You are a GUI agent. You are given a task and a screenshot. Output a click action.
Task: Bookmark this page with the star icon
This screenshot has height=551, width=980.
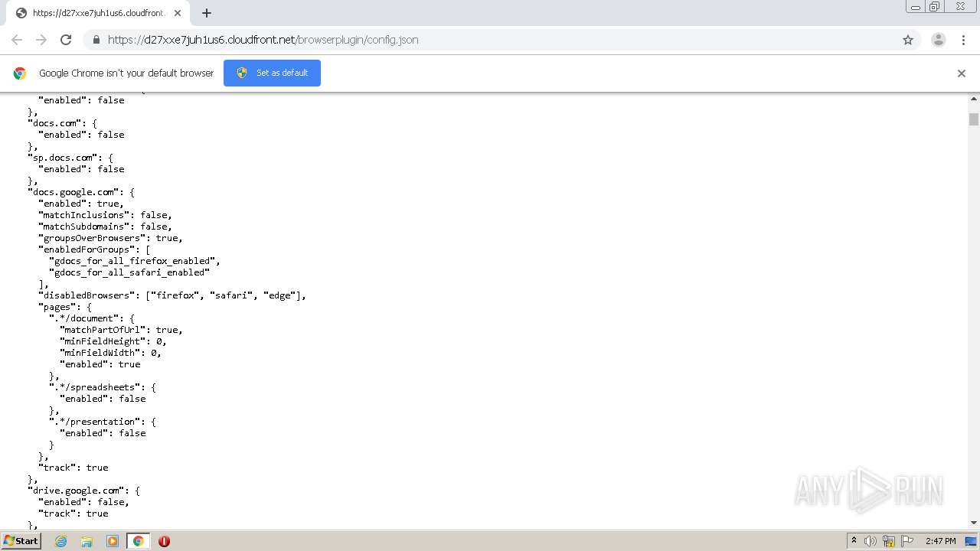click(x=908, y=40)
